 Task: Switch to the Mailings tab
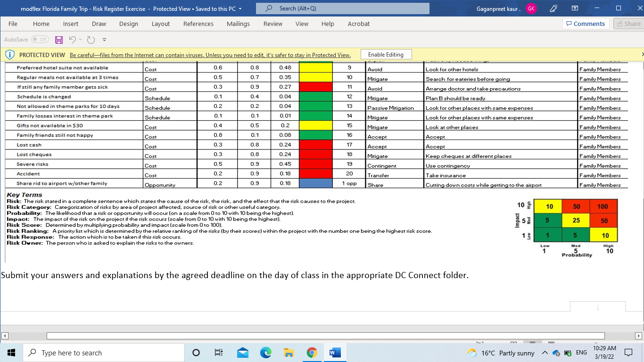coord(238,24)
